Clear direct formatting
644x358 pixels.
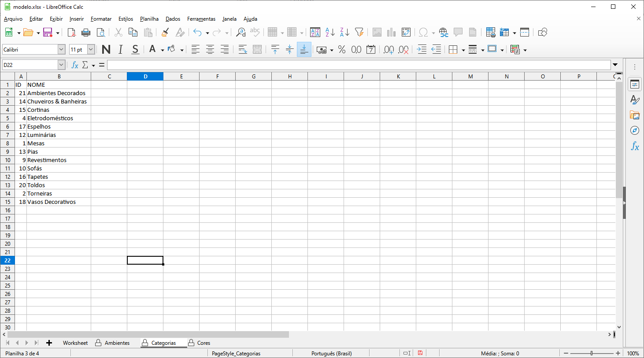(180, 32)
